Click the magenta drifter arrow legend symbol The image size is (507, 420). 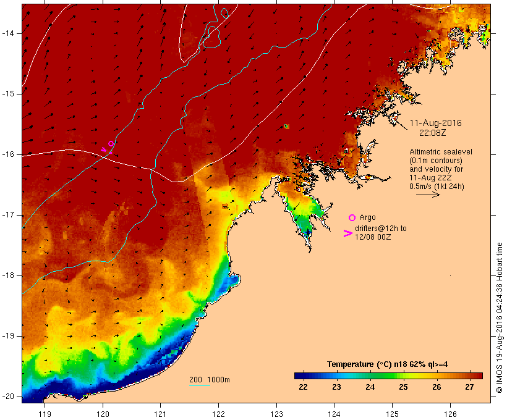[348, 233]
